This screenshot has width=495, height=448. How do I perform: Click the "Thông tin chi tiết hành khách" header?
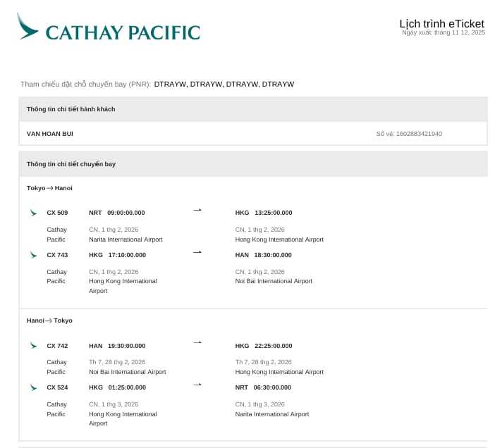point(71,109)
